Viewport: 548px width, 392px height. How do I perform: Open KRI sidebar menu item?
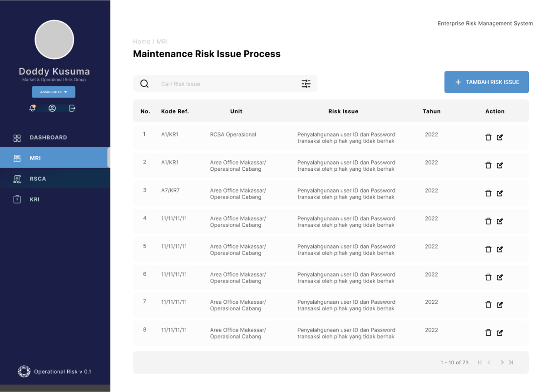35,199
